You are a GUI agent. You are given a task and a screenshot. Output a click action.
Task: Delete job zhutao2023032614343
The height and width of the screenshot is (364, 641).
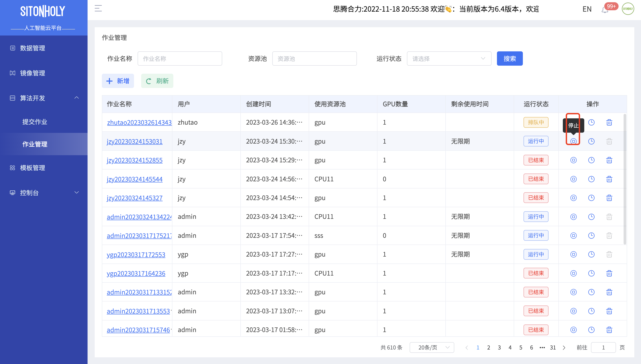609,122
